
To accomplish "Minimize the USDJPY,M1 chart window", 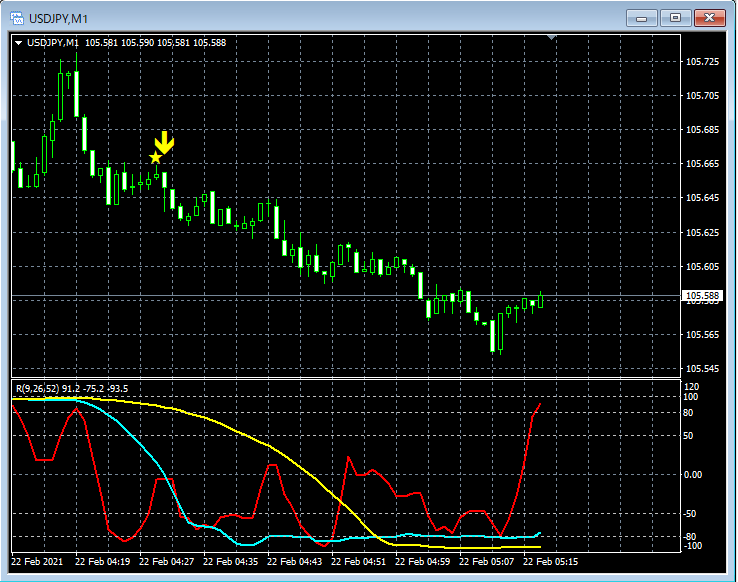I will (x=642, y=18).
